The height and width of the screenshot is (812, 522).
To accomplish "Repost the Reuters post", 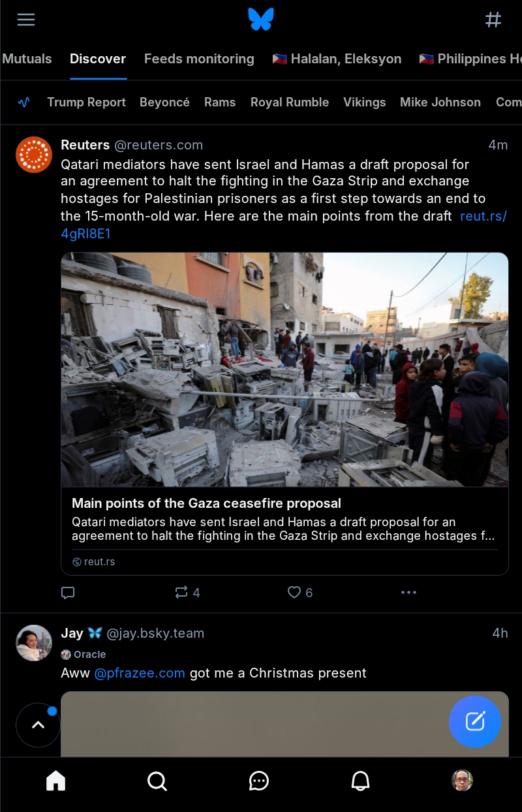I will tap(187, 593).
